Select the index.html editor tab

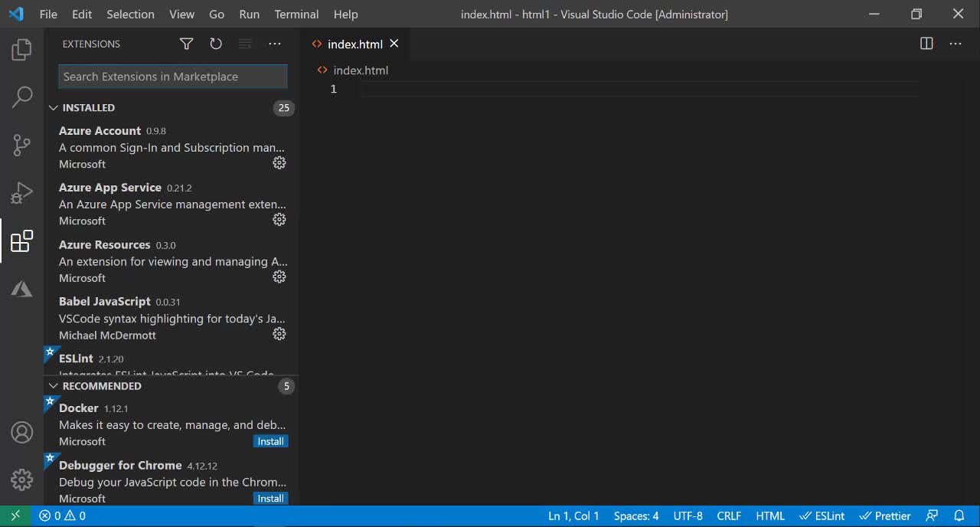click(354, 44)
